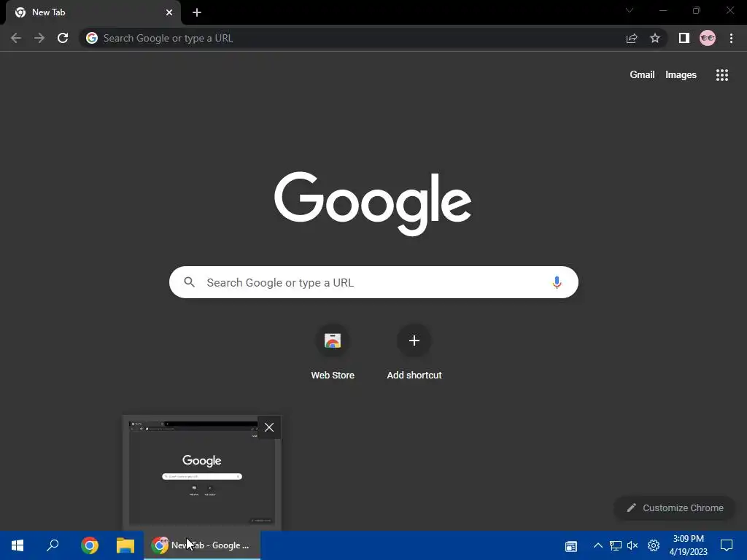This screenshot has height=560, width=747.
Task: Open File Explorer from taskbar
Action: pyautogui.click(x=125, y=545)
